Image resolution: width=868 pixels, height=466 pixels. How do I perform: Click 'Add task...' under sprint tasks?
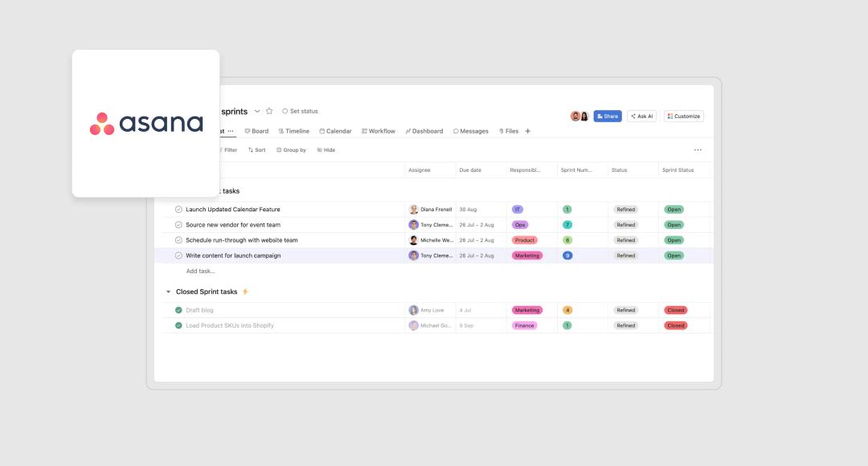200,271
